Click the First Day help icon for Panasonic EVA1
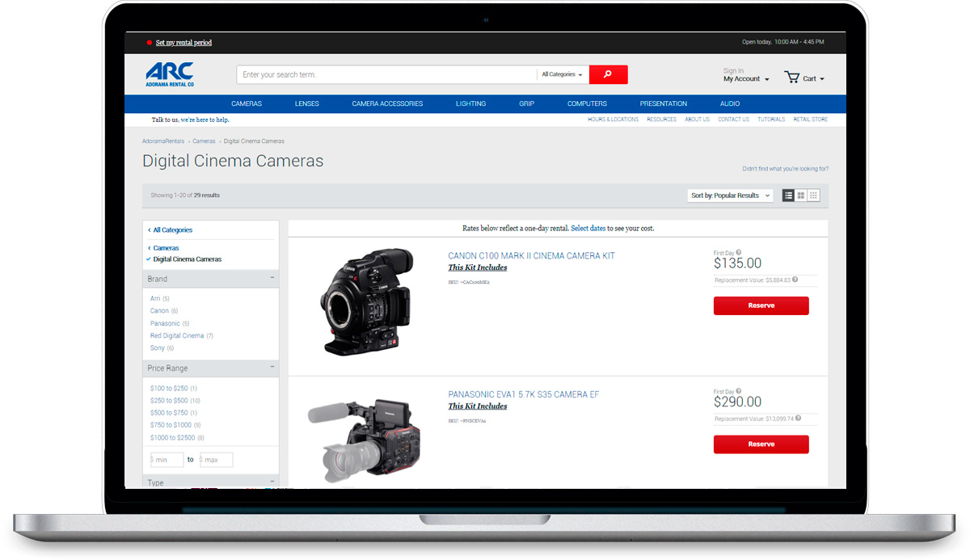Viewport: 970px width, 560px height. (739, 391)
